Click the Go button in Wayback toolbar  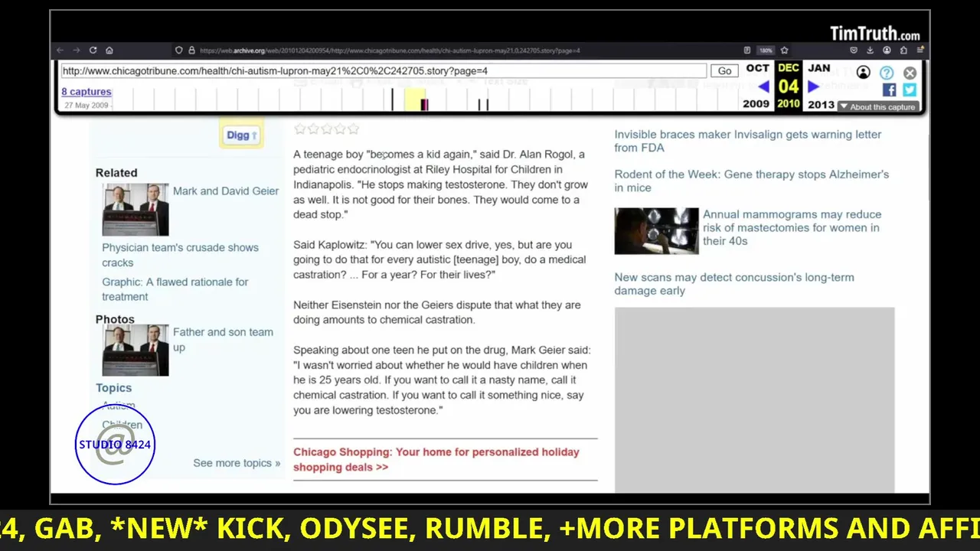coord(724,70)
